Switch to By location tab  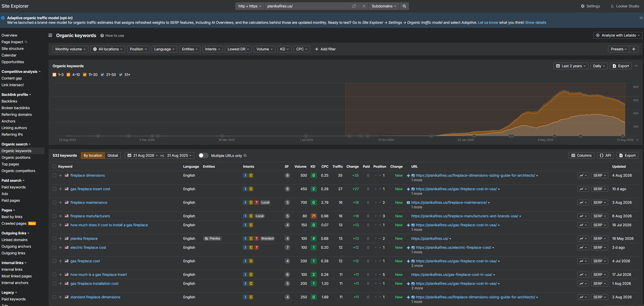(x=93, y=155)
